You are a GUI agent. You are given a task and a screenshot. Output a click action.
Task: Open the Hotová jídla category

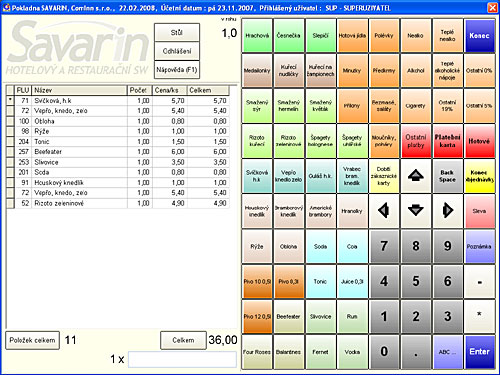(352, 35)
